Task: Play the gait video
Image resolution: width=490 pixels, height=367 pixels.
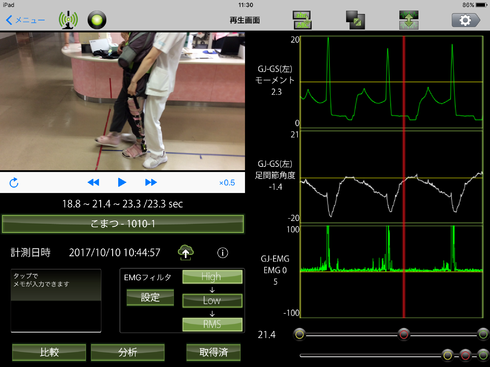Action: (x=122, y=182)
